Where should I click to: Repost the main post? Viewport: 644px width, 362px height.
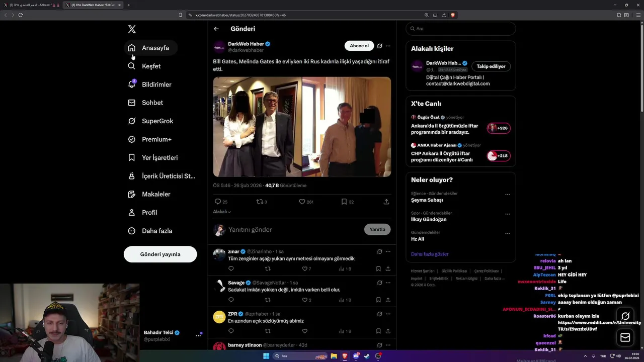tap(262, 202)
